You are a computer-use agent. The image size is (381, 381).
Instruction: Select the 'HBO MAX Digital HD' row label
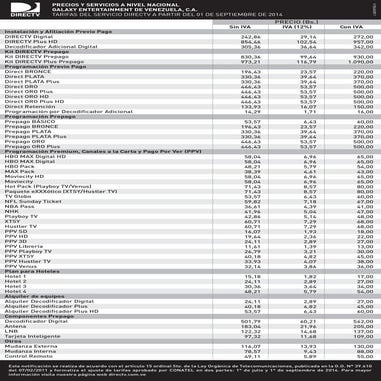pyautogui.click(x=35, y=157)
